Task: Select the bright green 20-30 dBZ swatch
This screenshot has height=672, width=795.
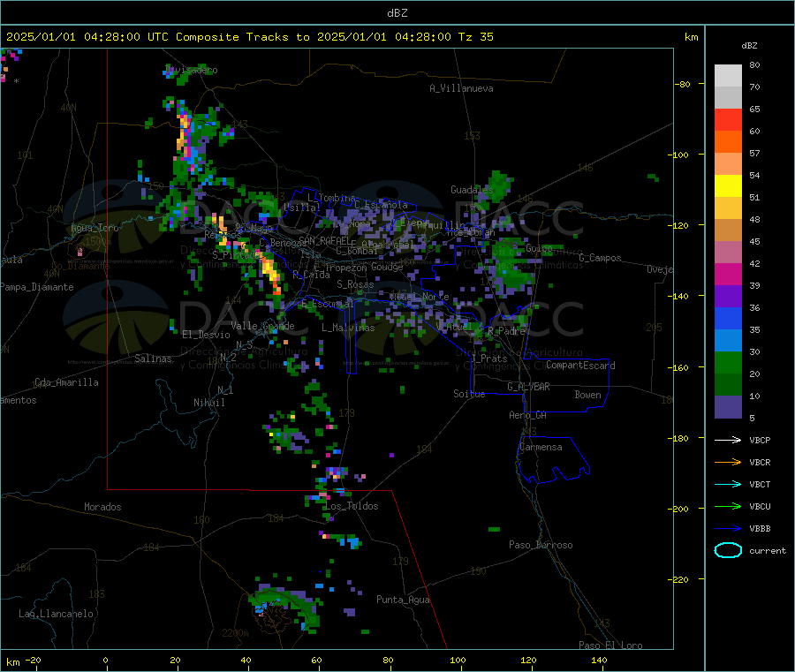Action: point(728,362)
